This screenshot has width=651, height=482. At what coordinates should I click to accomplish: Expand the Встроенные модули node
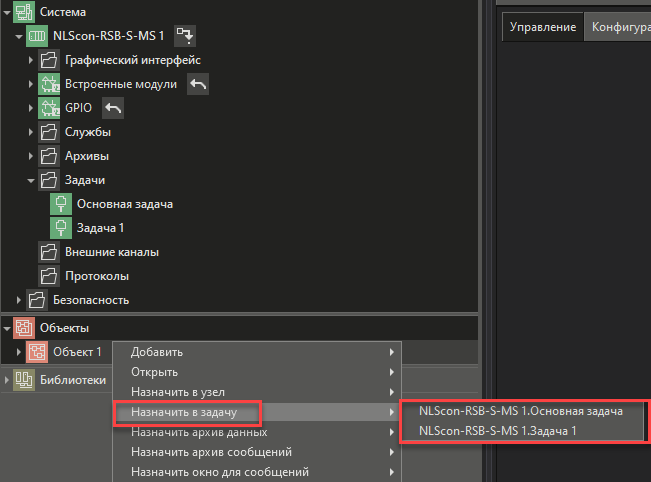click(31, 84)
